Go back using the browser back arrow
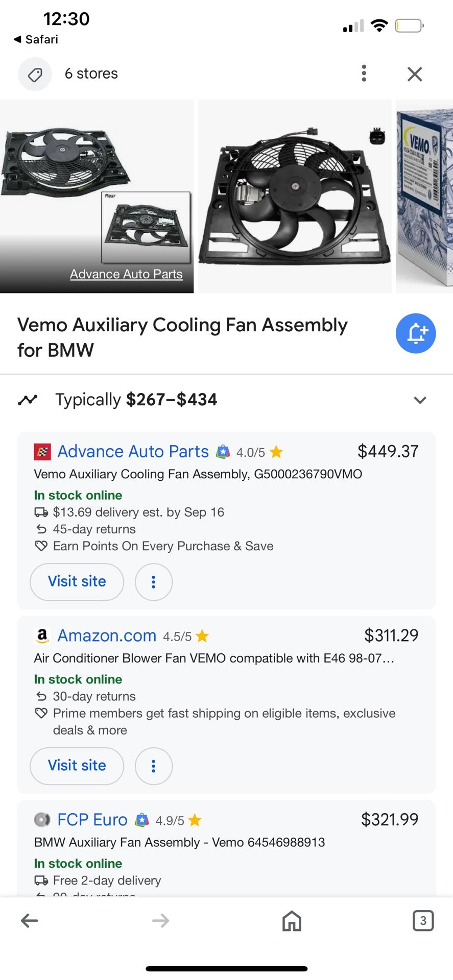Image resolution: width=453 pixels, height=980 pixels. 30,921
